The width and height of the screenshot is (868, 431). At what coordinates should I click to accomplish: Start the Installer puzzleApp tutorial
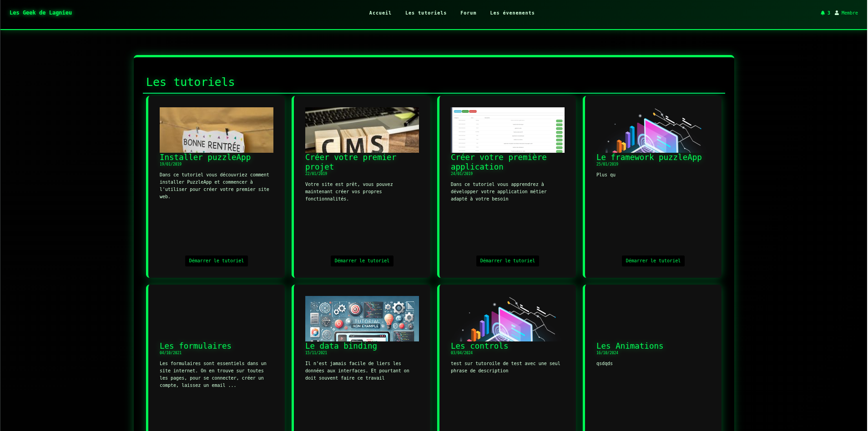pyautogui.click(x=216, y=261)
